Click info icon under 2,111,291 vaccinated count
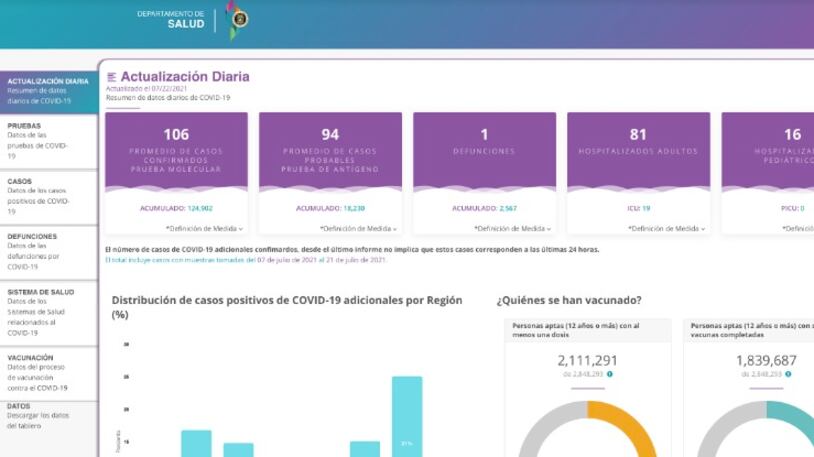Screen dimensions: 814x457 [x=610, y=374]
